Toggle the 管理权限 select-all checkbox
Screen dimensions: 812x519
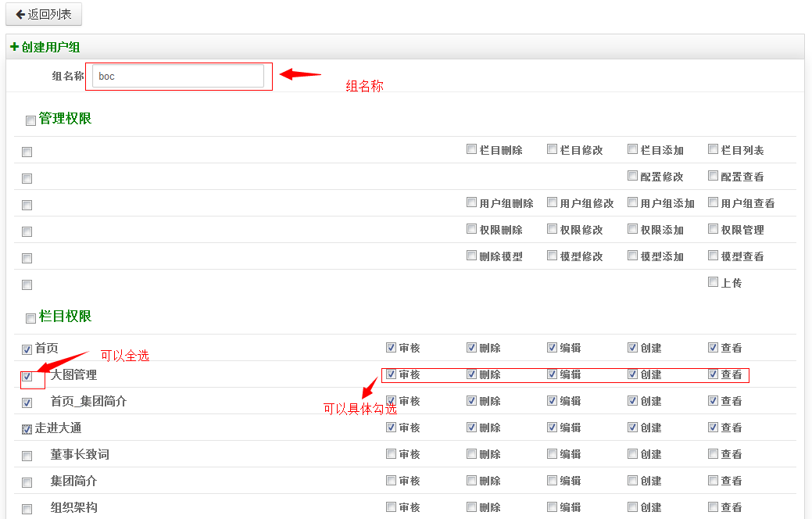point(30,120)
